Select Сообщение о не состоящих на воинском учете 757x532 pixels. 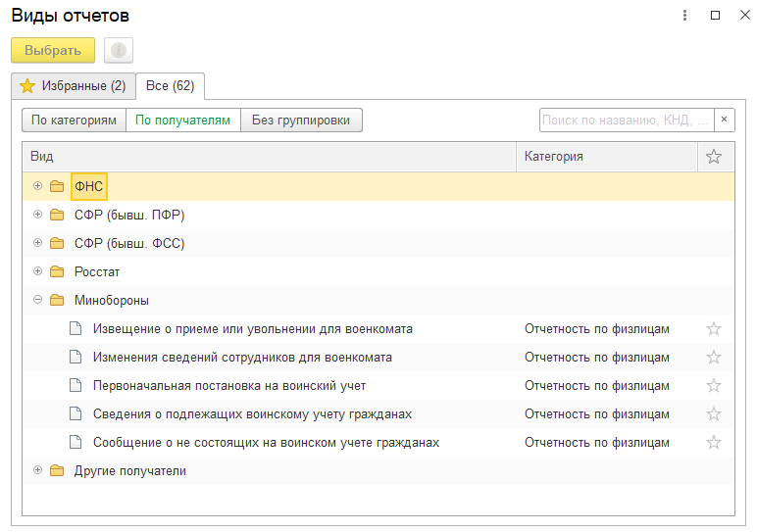pos(266,443)
